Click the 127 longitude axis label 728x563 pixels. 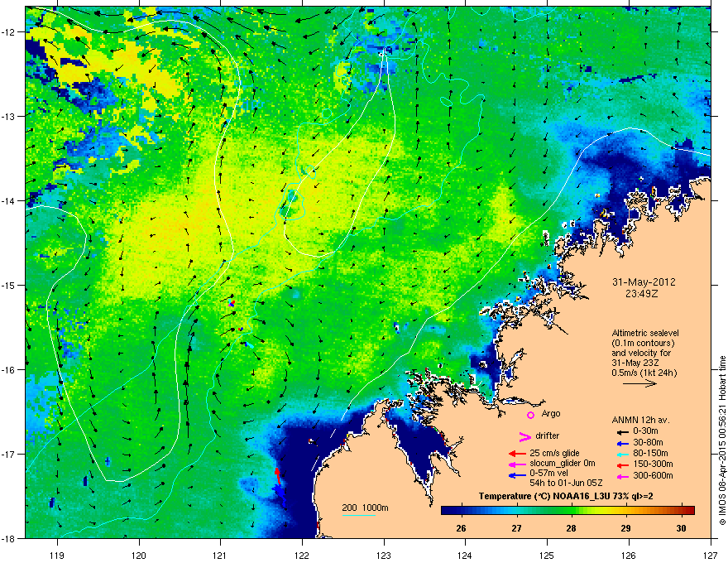[711, 555]
